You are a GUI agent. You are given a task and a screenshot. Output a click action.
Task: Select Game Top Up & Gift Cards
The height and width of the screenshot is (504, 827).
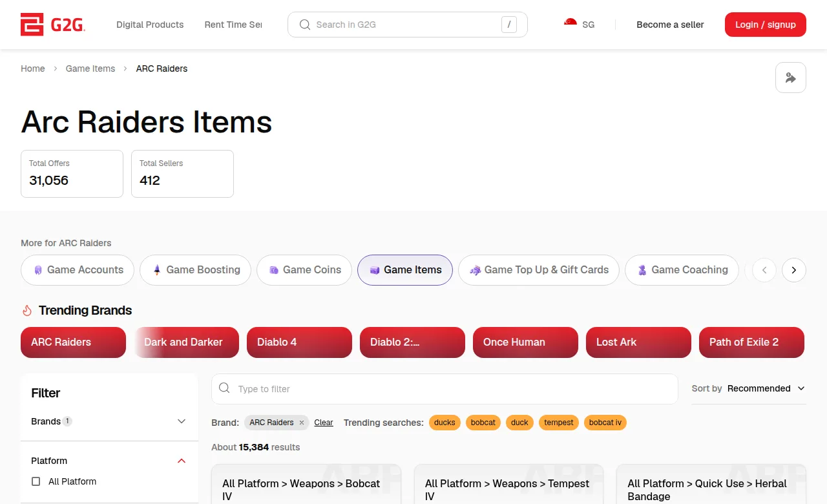click(x=539, y=270)
